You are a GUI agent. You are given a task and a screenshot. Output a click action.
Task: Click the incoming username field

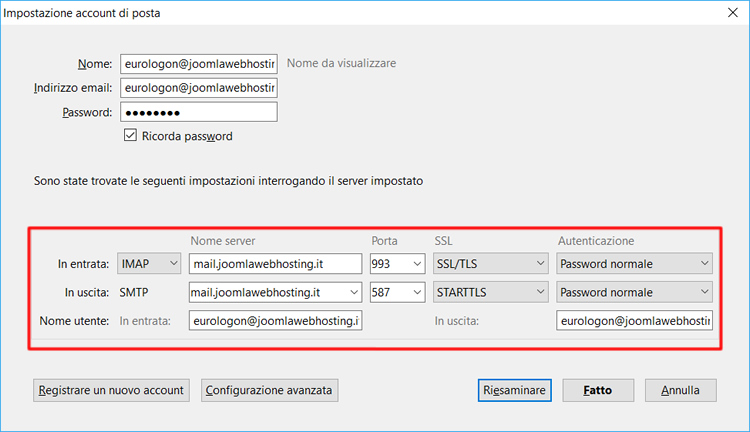274,321
